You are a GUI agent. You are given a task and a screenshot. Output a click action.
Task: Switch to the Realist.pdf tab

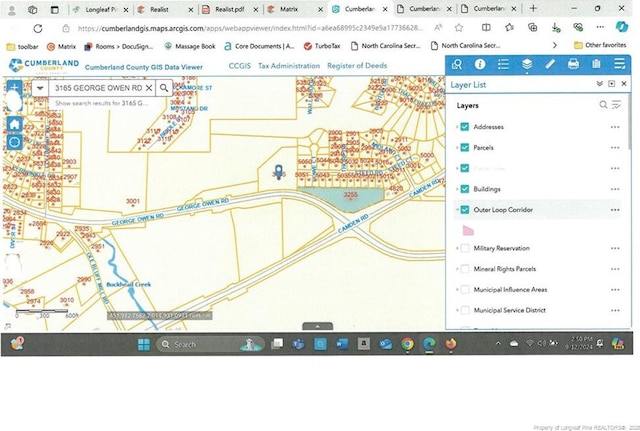[x=230, y=9]
